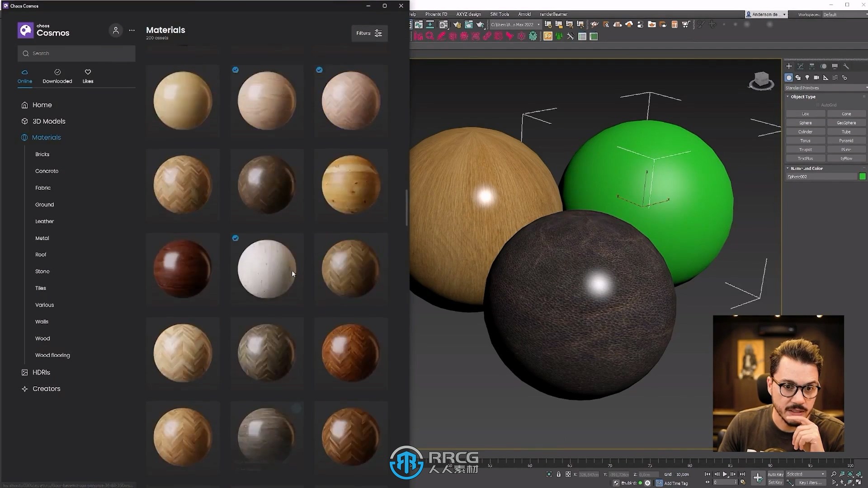The width and height of the screenshot is (868, 488).
Task: Select the dark red polished wood material thumbnail
Action: [x=183, y=269]
